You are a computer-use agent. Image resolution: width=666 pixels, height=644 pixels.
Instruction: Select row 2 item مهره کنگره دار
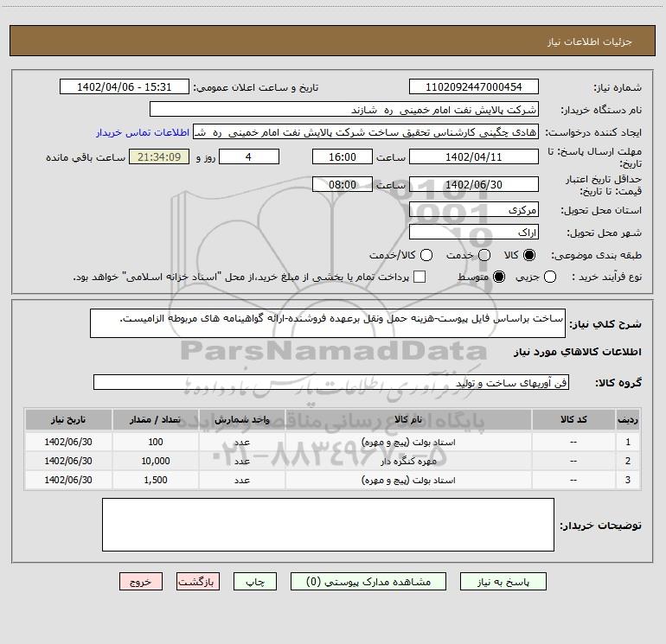pos(408,461)
